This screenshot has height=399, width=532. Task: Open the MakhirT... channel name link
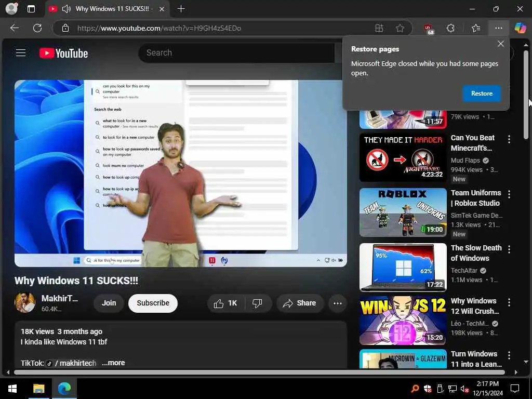tap(60, 298)
